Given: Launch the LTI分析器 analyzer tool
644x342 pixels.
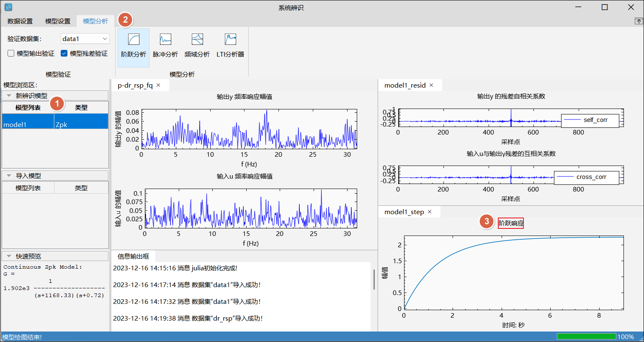Looking at the screenshot, I should pos(230,46).
